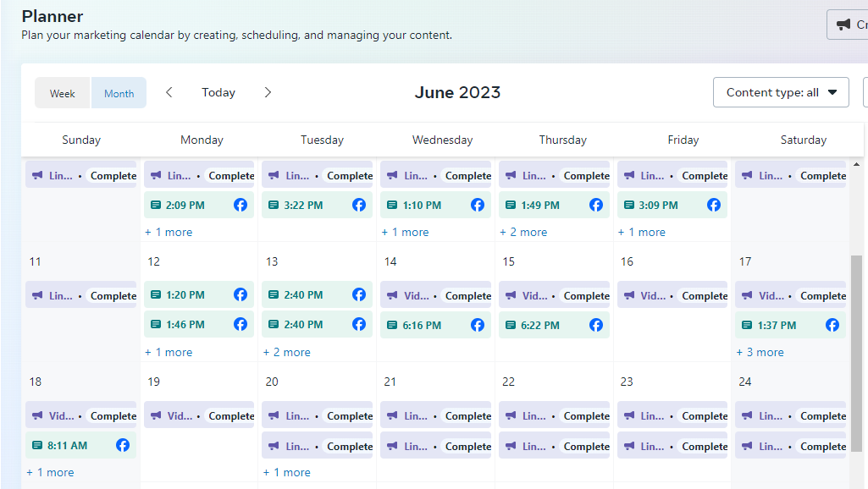Switch to Month view
The height and width of the screenshot is (489, 868).
pos(119,93)
